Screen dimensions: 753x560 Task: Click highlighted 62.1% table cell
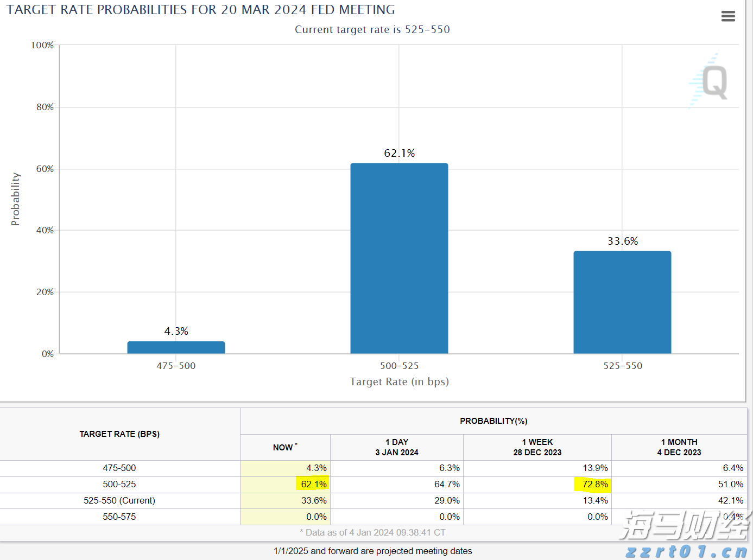pos(313,484)
